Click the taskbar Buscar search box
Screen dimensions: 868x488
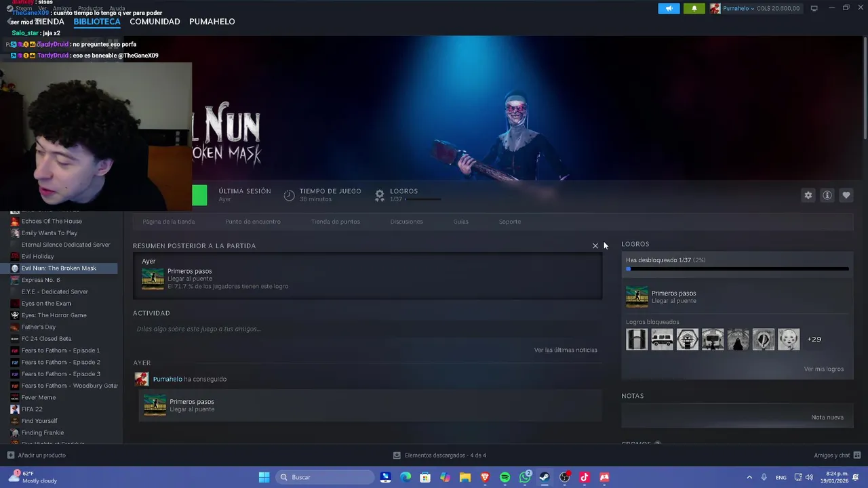pos(325,477)
